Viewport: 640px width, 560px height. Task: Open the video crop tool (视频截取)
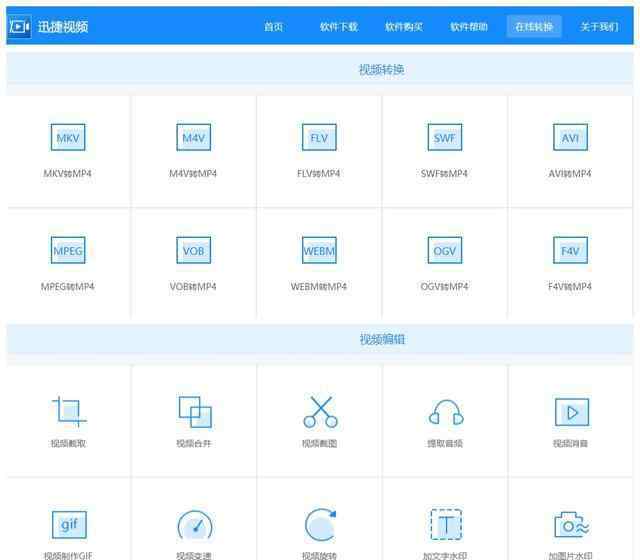[68, 411]
